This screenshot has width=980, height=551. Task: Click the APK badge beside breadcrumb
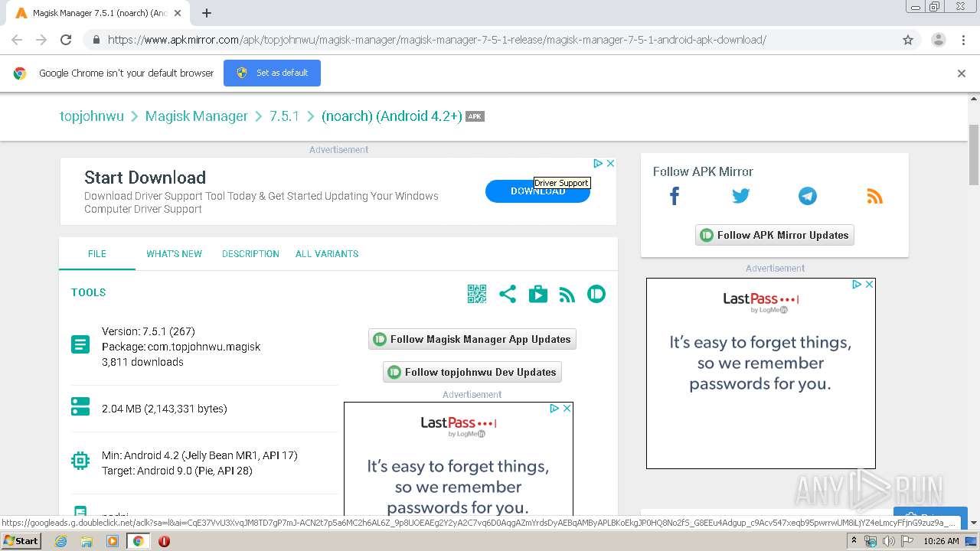(x=475, y=116)
